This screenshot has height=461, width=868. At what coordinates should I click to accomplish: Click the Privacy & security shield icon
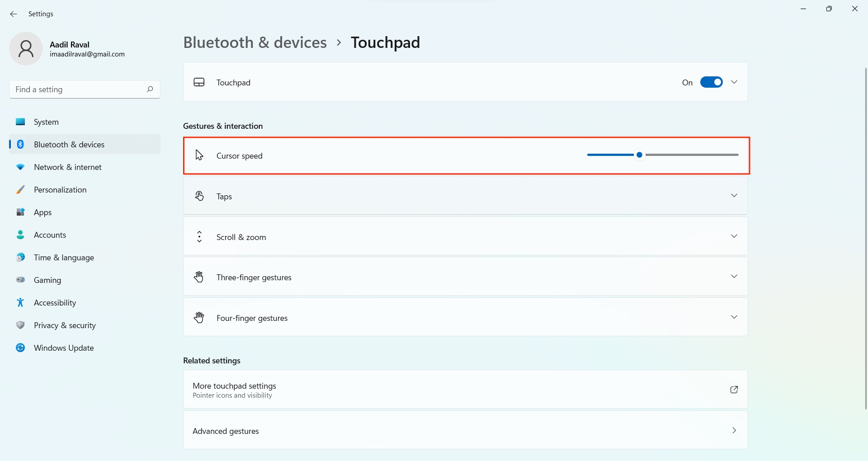(20, 325)
